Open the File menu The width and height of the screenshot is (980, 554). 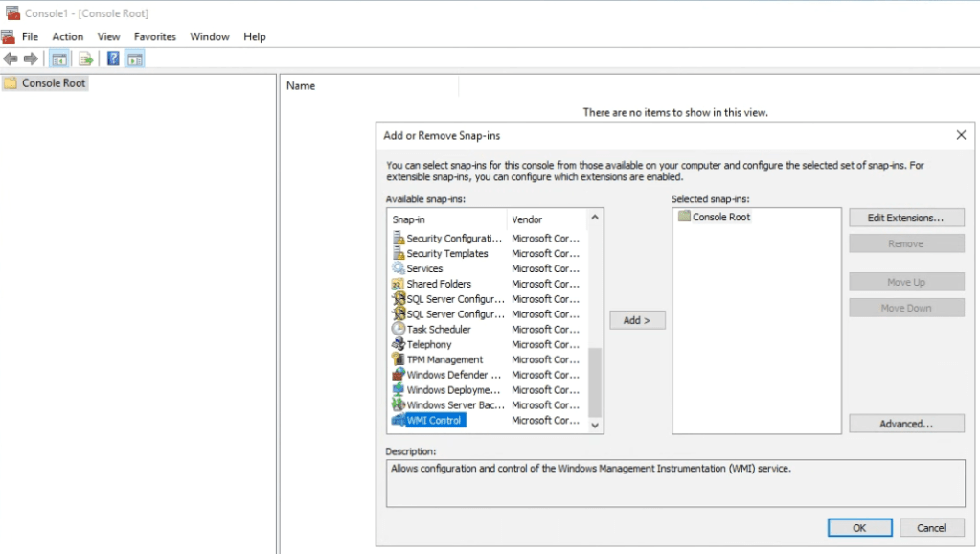[30, 36]
